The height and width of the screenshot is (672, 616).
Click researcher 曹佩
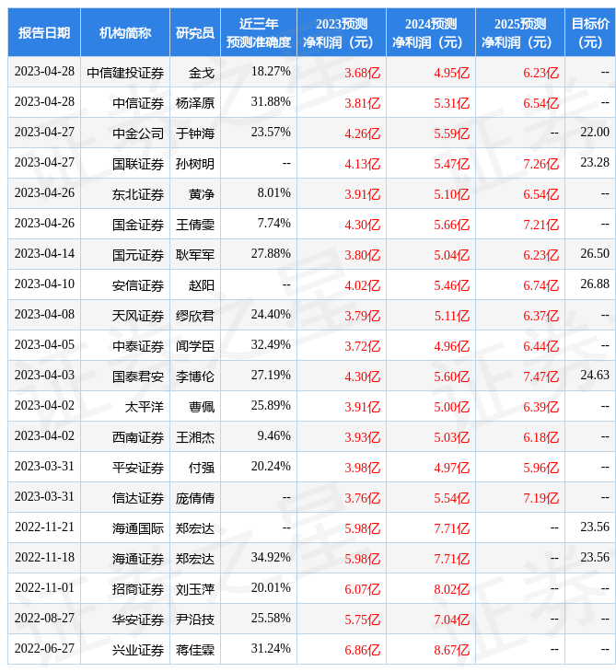pos(202,407)
